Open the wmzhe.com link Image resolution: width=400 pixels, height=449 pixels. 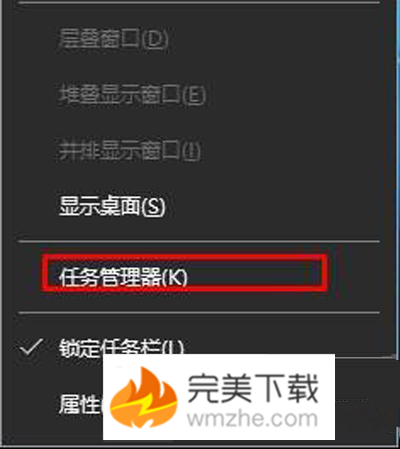click(252, 419)
